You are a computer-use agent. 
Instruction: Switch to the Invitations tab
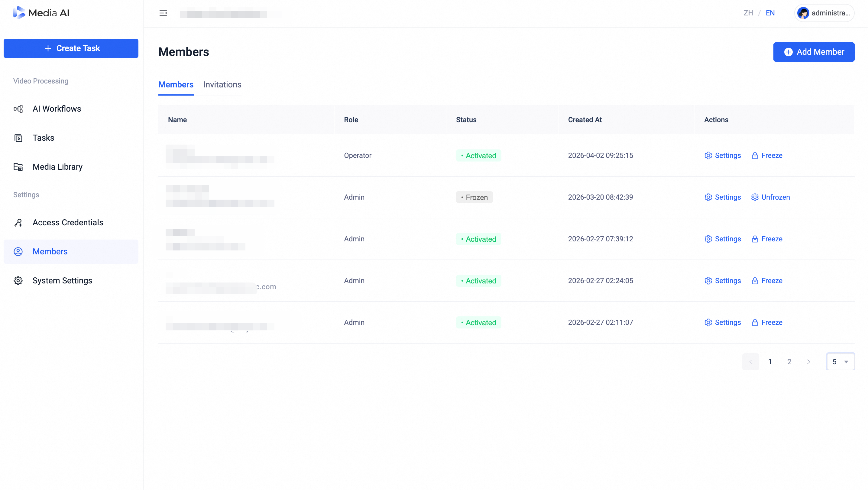(x=222, y=85)
